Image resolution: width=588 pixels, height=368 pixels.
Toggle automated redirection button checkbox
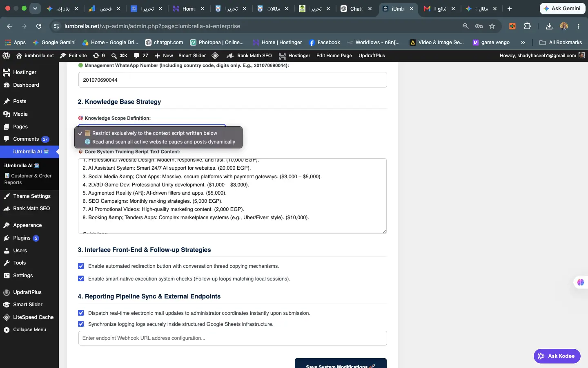point(81,266)
